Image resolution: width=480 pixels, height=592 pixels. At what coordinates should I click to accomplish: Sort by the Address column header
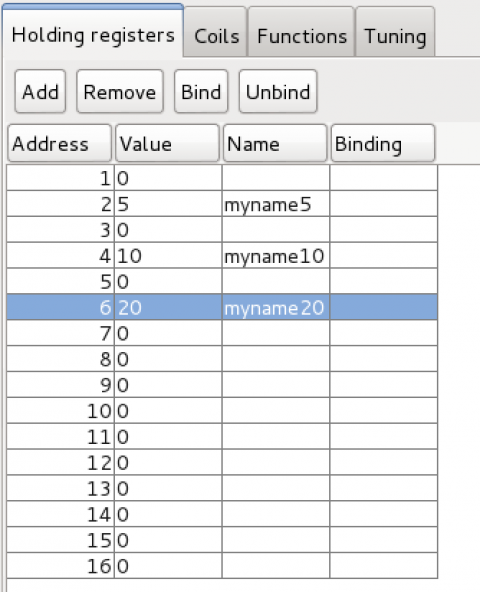(60, 143)
